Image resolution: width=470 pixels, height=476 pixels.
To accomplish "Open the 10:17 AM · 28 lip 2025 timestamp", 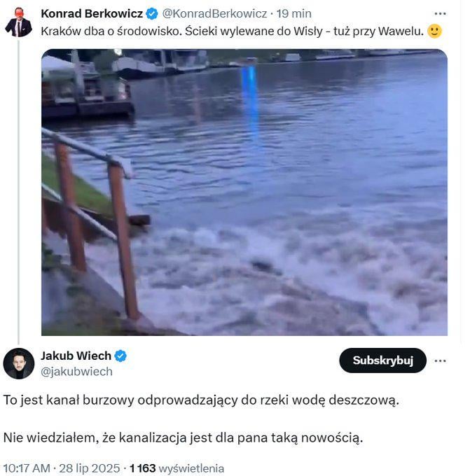I will 62,468.
